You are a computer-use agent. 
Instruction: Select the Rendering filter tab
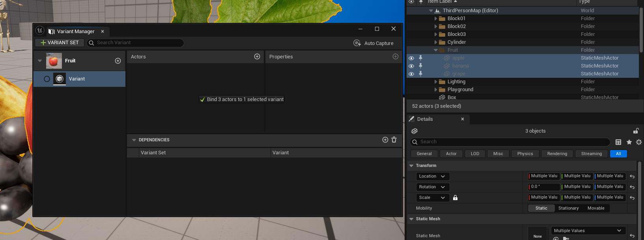557,154
